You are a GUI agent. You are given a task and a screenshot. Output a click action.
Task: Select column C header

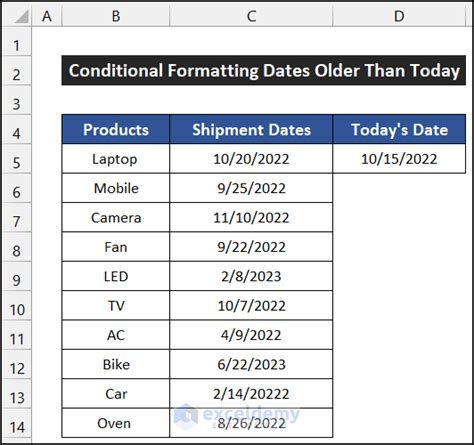tap(251, 16)
